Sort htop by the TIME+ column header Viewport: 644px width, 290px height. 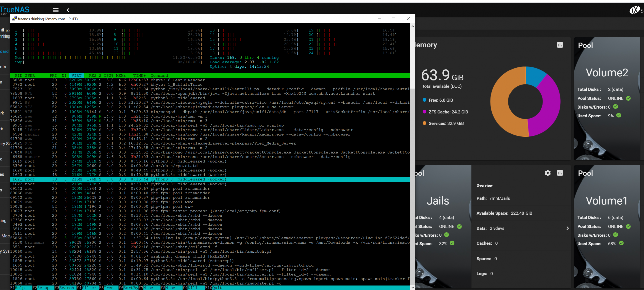(x=139, y=76)
